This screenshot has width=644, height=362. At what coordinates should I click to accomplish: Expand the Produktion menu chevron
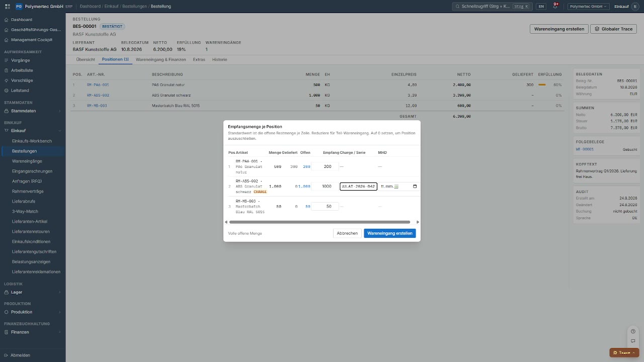pyautogui.click(x=60, y=312)
